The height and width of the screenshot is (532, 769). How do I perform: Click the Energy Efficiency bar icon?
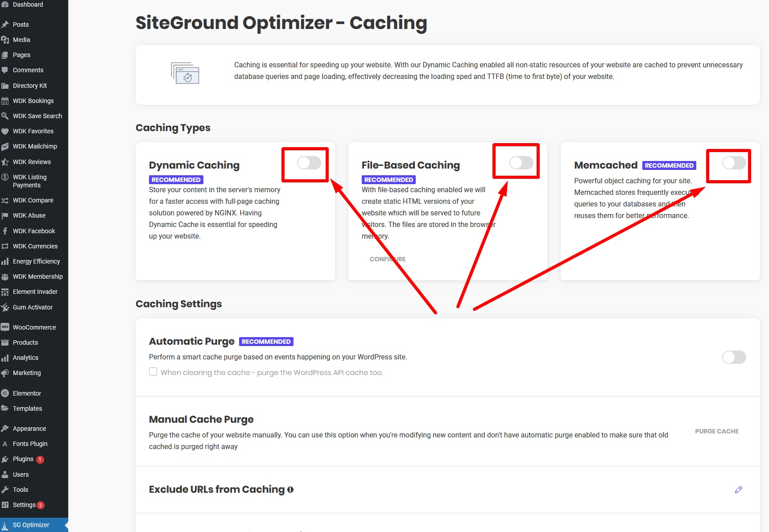(x=5, y=261)
